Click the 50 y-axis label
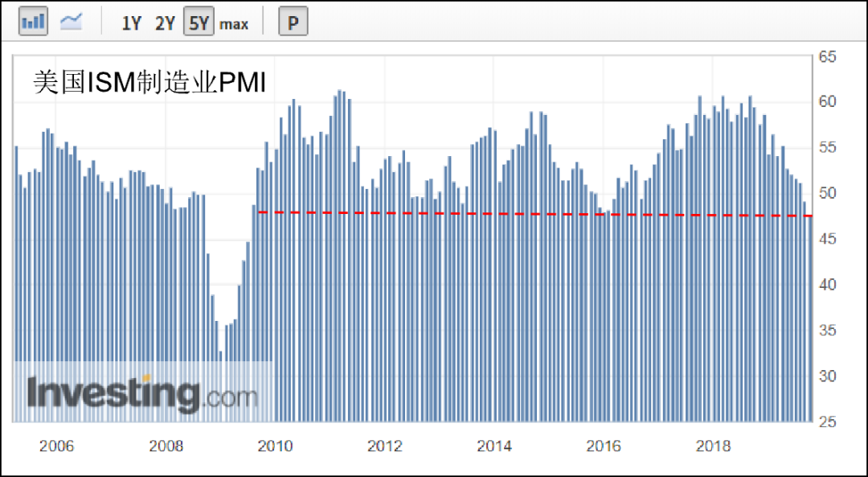The width and height of the screenshot is (868, 477). pyautogui.click(x=828, y=194)
